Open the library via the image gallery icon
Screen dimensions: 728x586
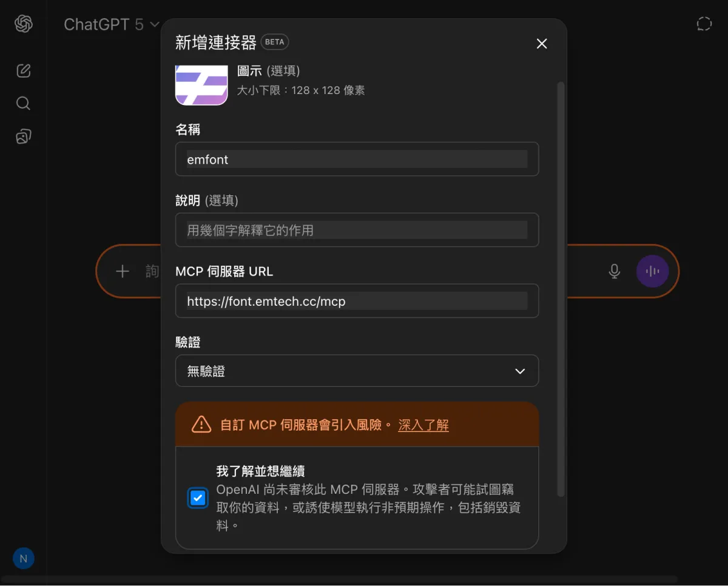pyautogui.click(x=23, y=136)
